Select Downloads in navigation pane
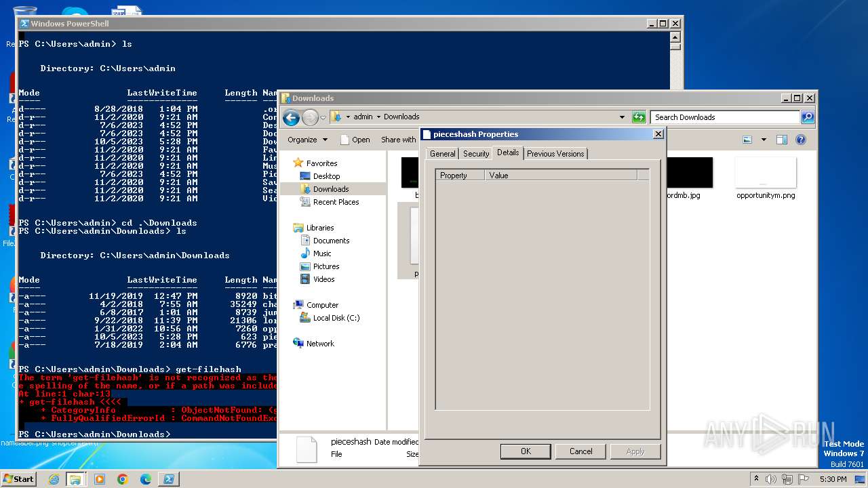Screen dimensions: 868x488 tap(331, 189)
